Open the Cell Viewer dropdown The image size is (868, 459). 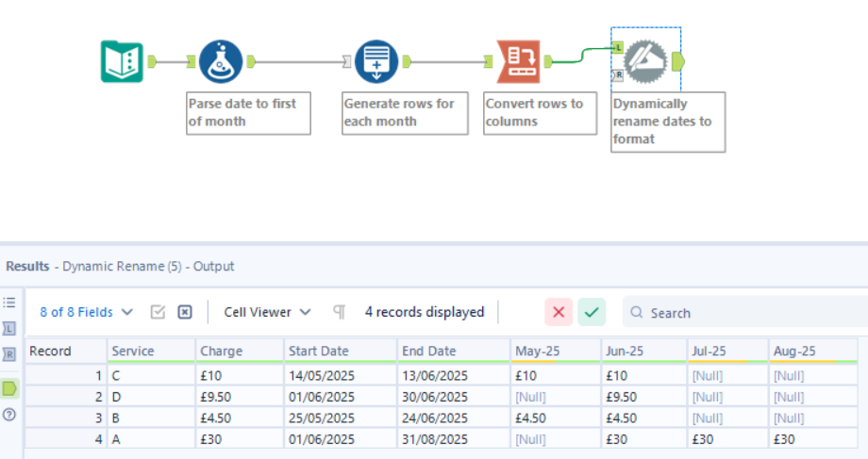[267, 312]
